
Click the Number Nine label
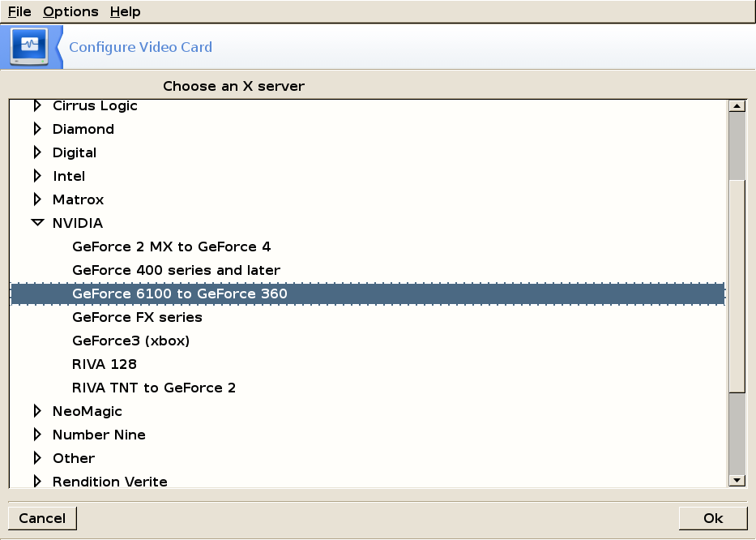[99, 435]
